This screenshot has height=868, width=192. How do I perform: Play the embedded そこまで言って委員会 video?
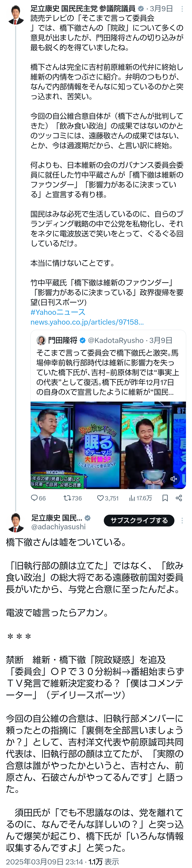pos(108,445)
